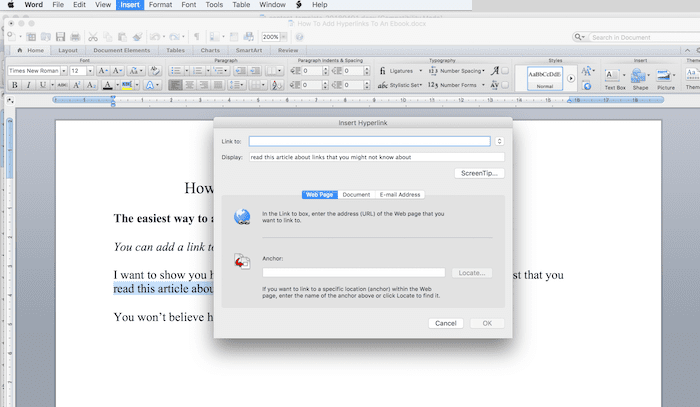This screenshot has height=407, width=700.
Task: Toggle the paragraph marks ¶ icon
Action: click(196, 37)
